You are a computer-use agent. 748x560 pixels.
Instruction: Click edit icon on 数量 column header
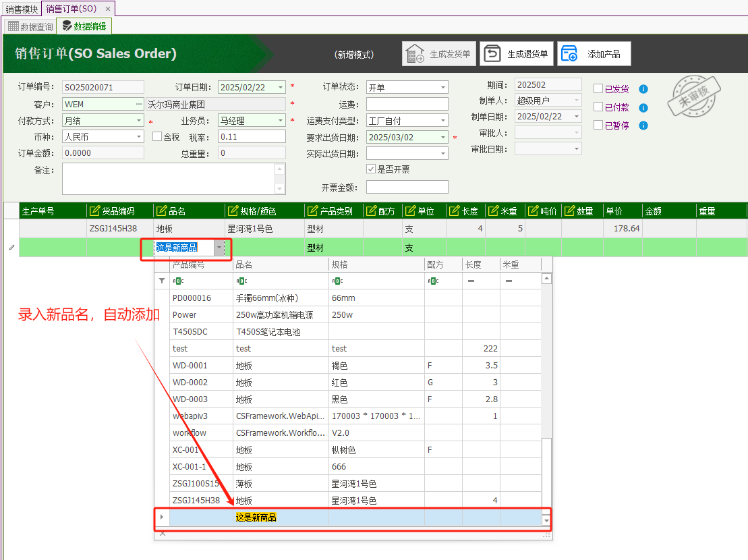coord(569,211)
